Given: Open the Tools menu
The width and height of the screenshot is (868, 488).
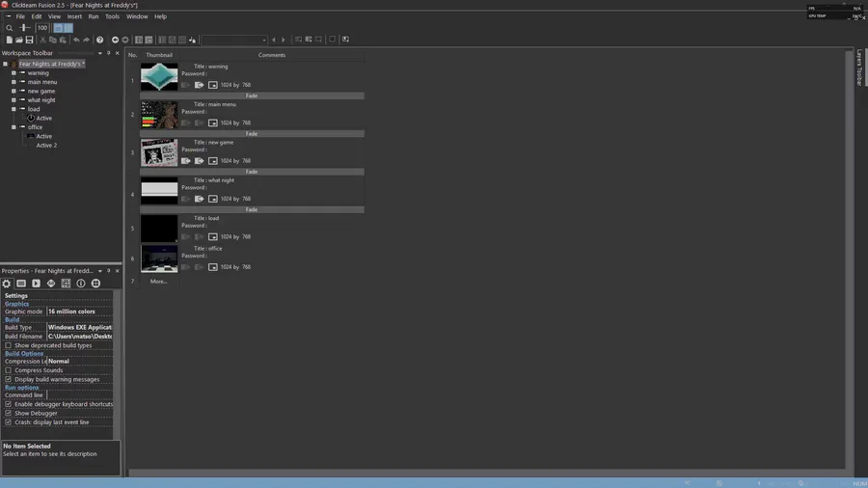Looking at the screenshot, I should 113,16.
